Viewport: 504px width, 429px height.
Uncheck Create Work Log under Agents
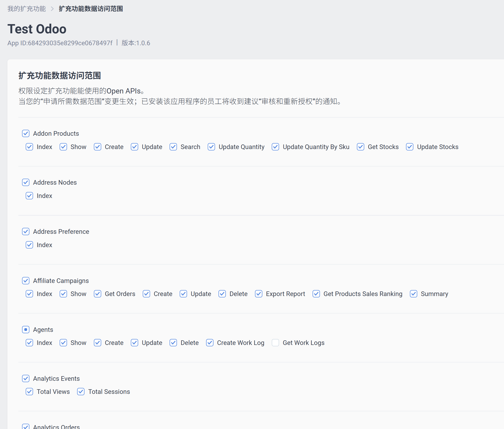(x=210, y=343)
